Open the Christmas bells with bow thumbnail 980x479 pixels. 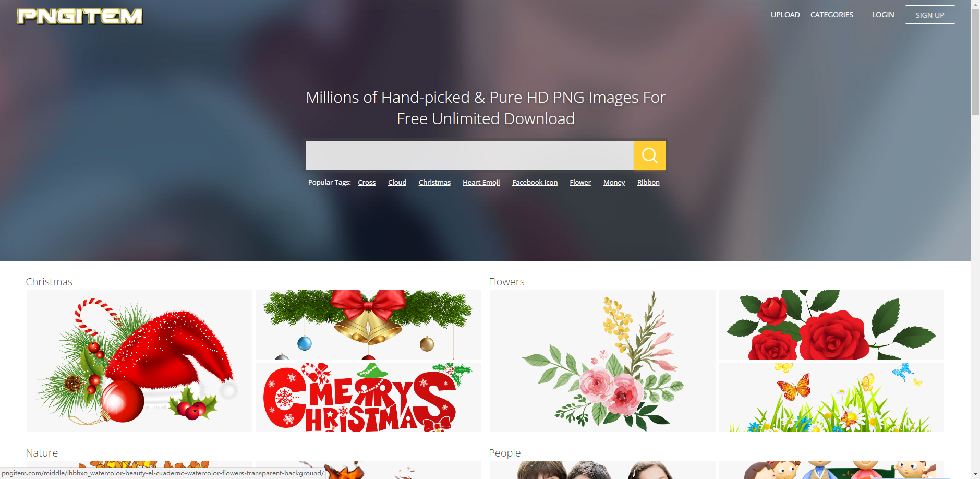[368, 325]
